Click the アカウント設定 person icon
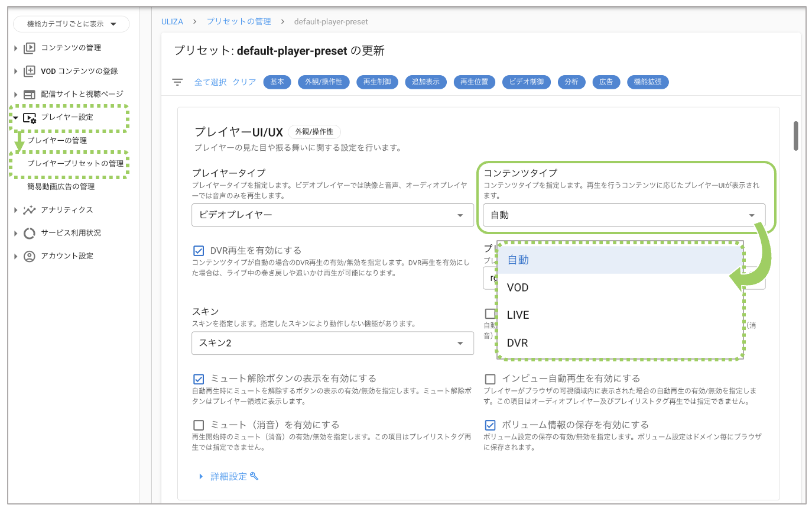 pos(30,256)
